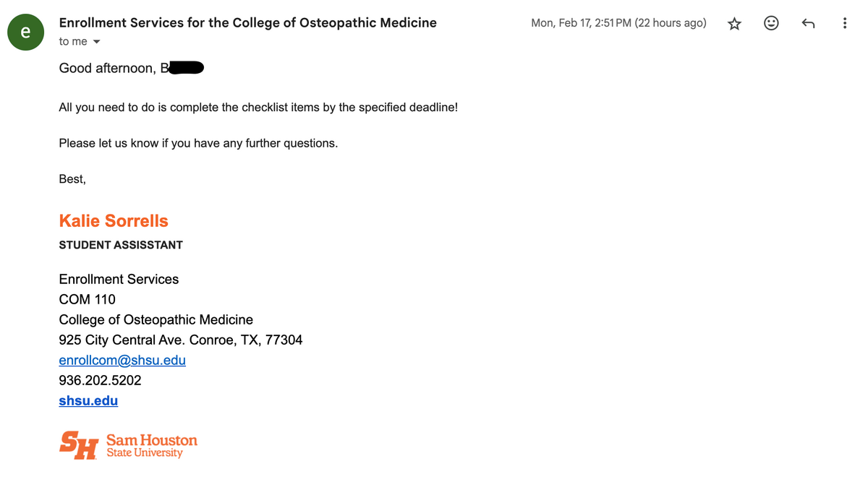The image size is (868, 482).
Task: Click the 925 City Central Ave address
Action: click(180, 340)
